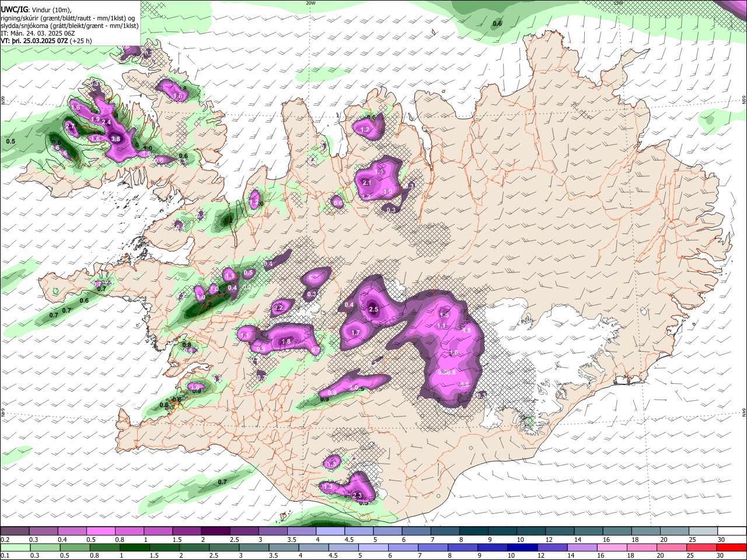Click the 2.5 value label on the map
This screenshot has width=747, height=560.
coord(374,309)
